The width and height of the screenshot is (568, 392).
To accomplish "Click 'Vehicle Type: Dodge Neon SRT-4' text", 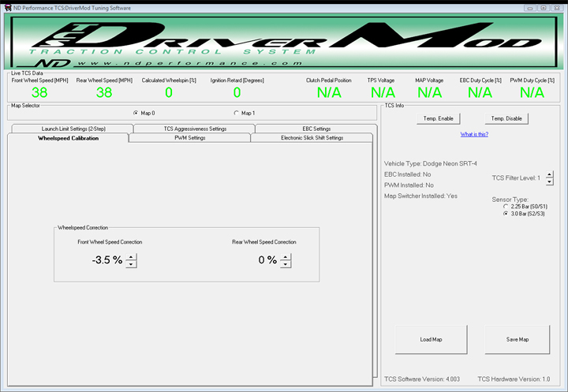I will click(431, 164).
